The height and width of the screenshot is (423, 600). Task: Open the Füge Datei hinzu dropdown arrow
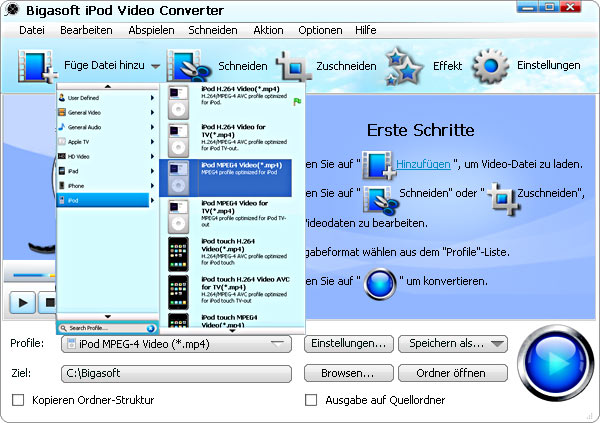click(x=155, y=66)
